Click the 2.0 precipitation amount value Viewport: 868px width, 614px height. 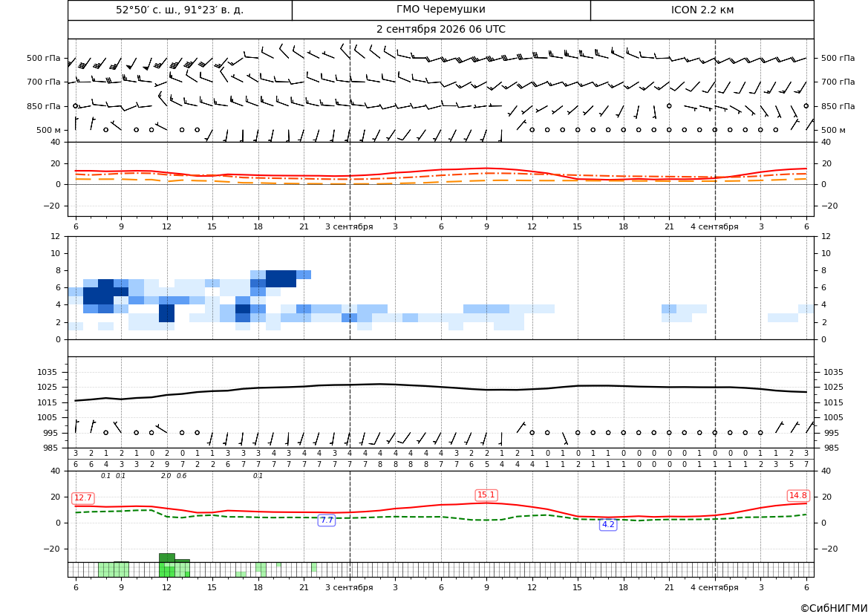click(x=166, y=476)
